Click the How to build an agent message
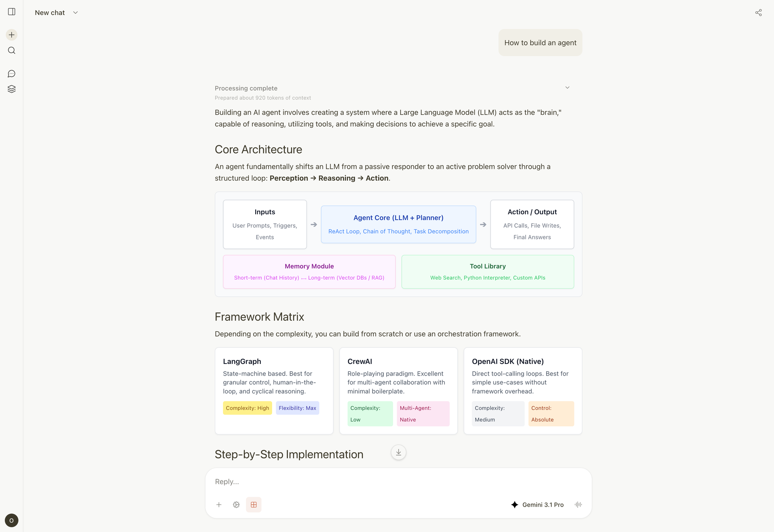Viewport: 774px width, 532px height. click(x=540, y=43)
